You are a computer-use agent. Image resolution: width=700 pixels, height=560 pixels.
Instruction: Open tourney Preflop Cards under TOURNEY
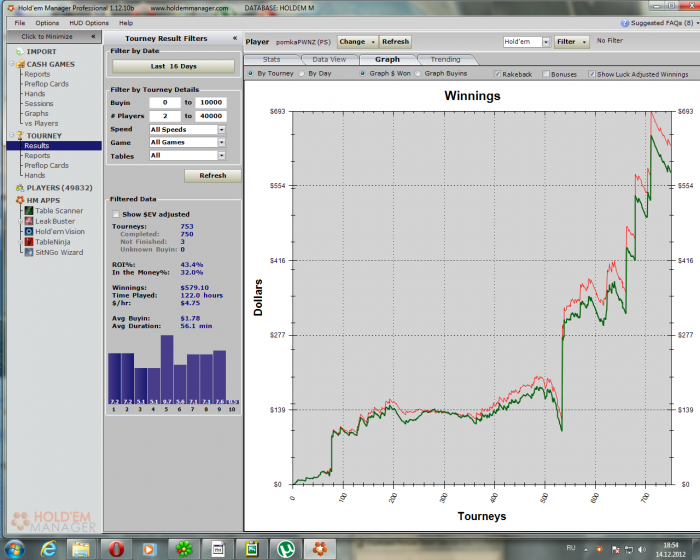click(x=46, y=165)
